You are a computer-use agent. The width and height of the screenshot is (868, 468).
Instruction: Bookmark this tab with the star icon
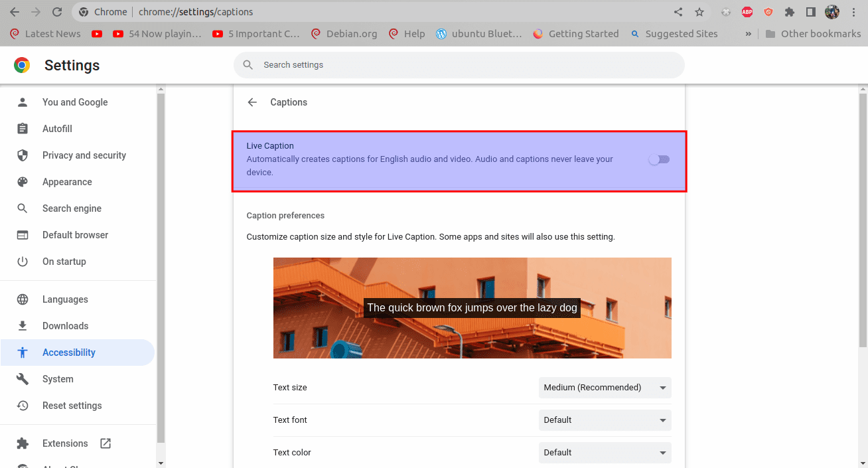(699, 12)
